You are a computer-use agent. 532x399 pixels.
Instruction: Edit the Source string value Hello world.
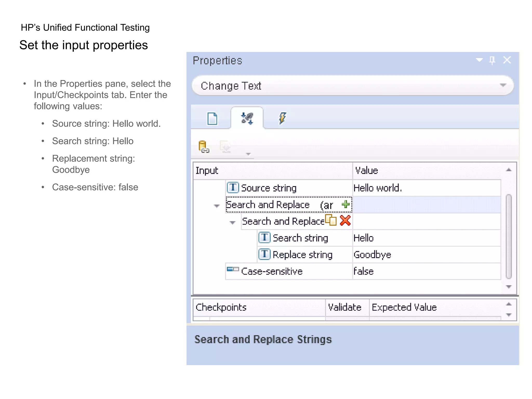pos(427,188)
